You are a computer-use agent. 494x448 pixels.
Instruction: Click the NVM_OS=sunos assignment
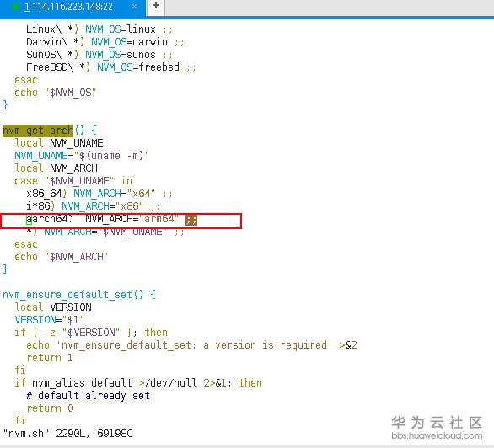(121, 55)
